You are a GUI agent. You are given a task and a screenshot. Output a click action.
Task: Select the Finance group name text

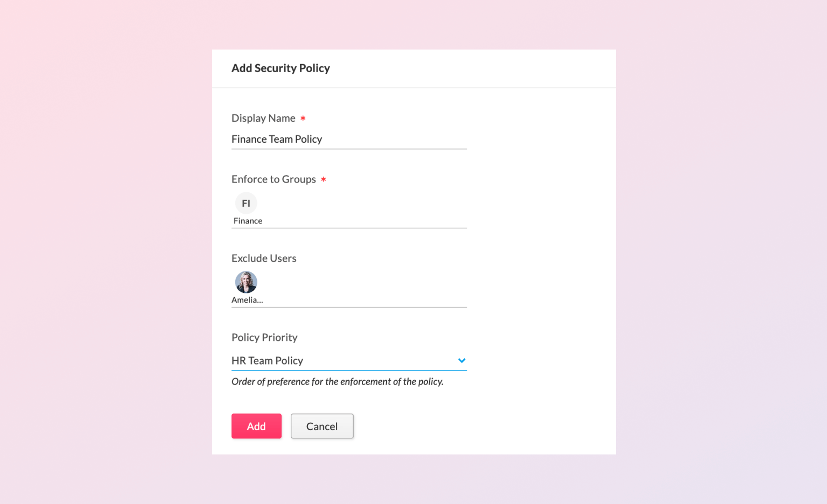point(248,221)
